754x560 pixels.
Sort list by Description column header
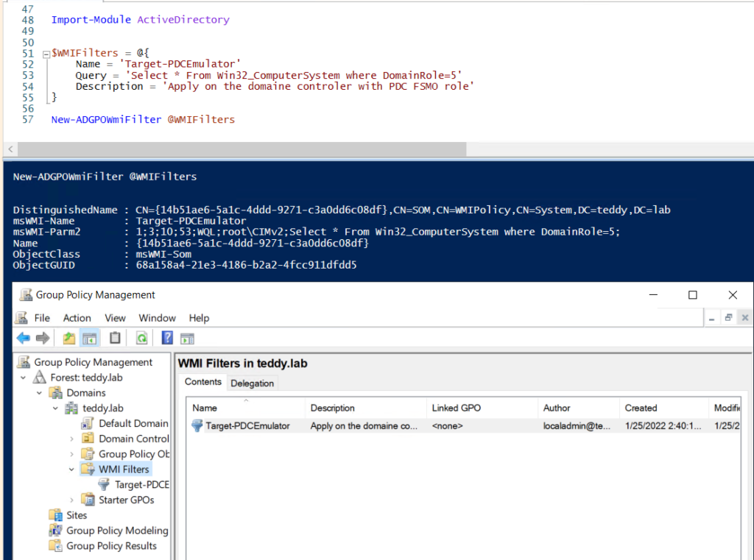[366, 408]
